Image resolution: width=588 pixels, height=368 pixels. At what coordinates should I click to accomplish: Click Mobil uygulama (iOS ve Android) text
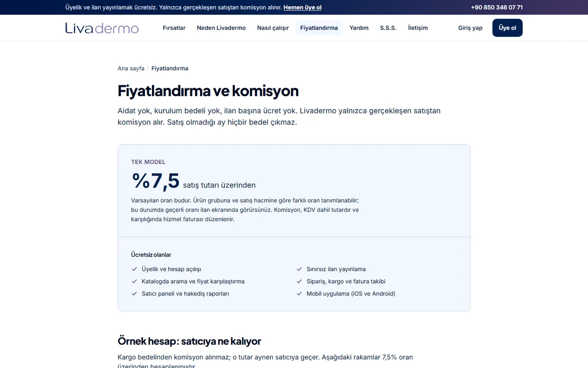pyautogui.click(x=351, y=293)
